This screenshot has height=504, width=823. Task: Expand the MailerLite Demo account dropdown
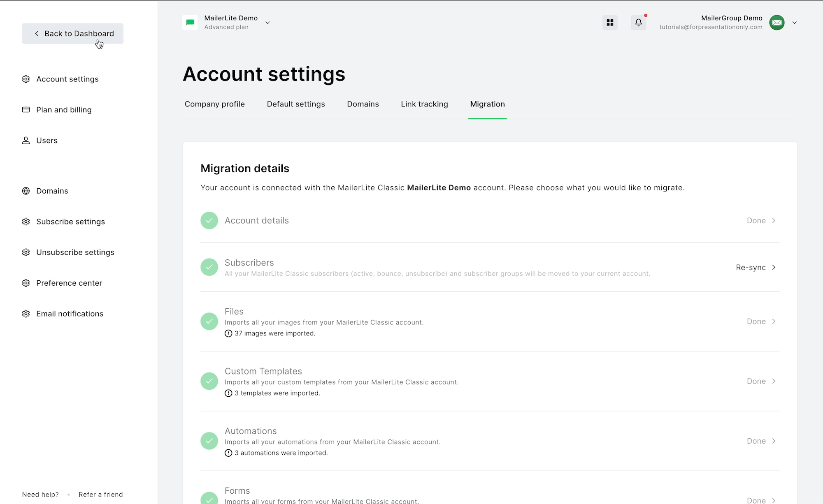[x=267, y=23]
